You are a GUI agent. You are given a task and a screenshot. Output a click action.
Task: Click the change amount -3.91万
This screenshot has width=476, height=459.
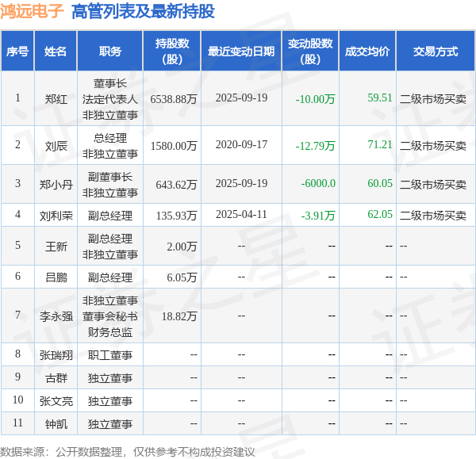click(x=318, y=216)
